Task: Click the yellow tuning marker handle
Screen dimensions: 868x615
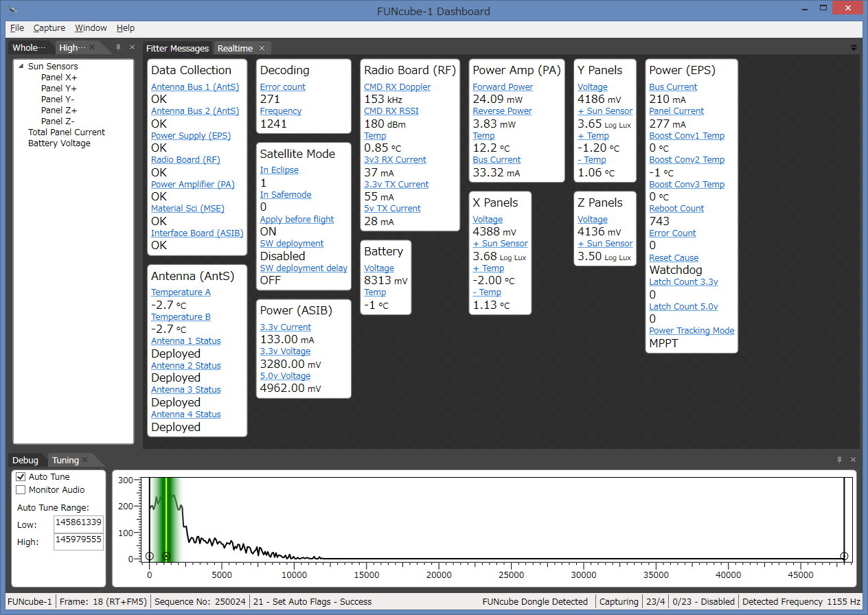Action: 165,556
